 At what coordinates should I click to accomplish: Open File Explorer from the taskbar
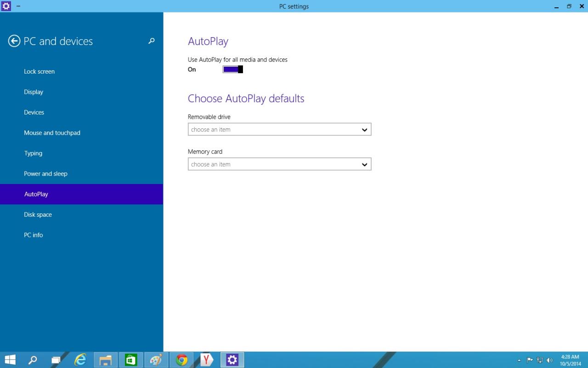106,360
